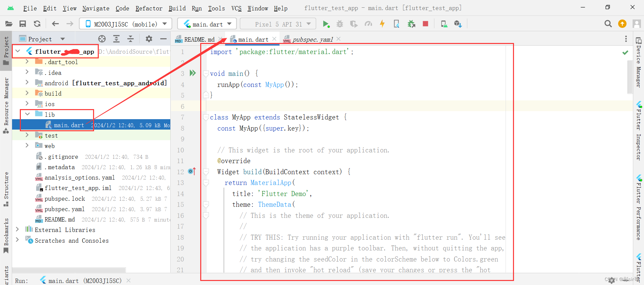
Task: Navigate forward with the right arrow
Action: click(x=70, y=24)
